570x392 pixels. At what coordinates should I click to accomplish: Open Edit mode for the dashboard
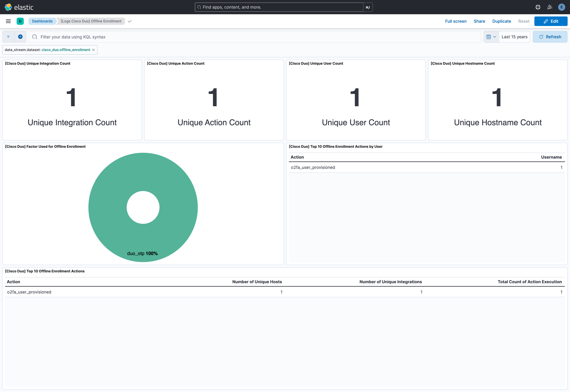click(551, 21)
